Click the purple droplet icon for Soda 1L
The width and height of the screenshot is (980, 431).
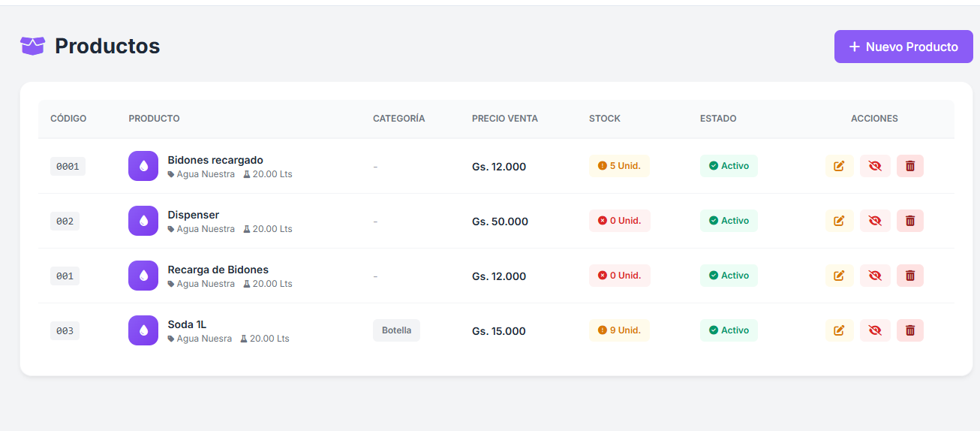(143, 330)
